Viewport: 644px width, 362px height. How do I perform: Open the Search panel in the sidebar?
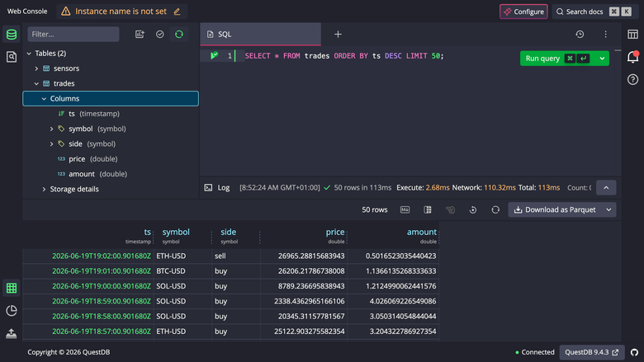(x=12, y=57)
